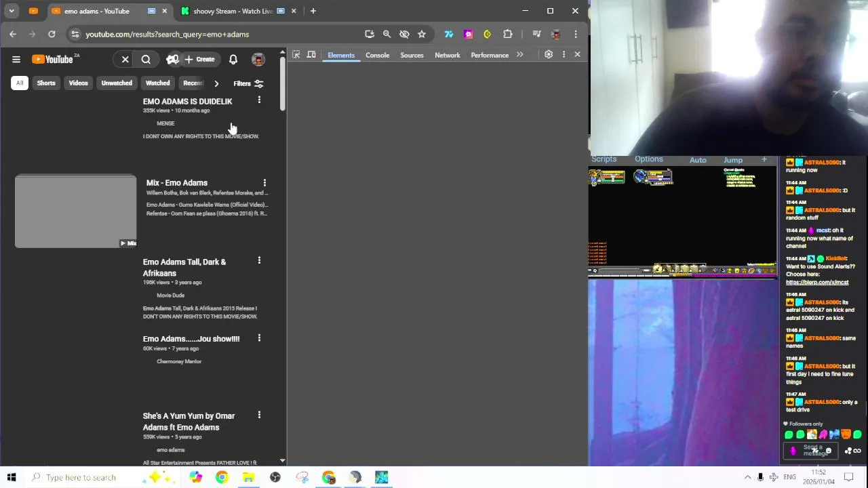This screenshot has height=488, width=868.
Task: Switch to DevTools Elements tab
Action: click(341, 55)
